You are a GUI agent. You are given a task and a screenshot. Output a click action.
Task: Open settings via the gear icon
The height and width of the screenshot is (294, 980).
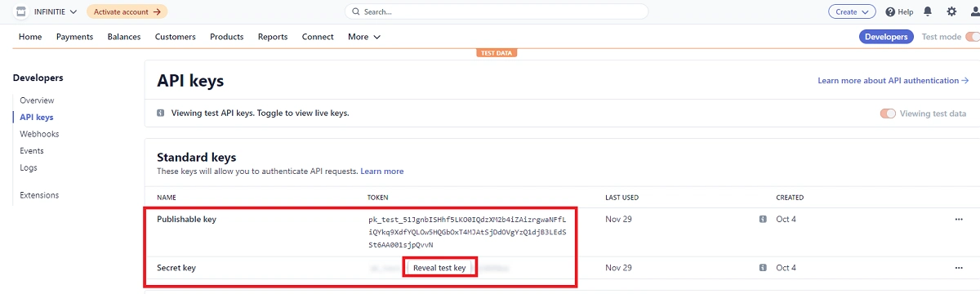click(951, 11)
